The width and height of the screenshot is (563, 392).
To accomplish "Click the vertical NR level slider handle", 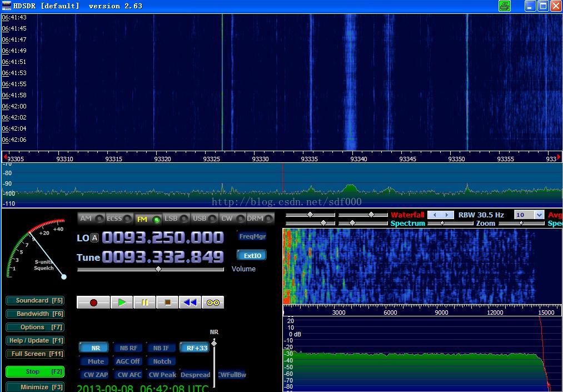I will [x=214, y=343].
